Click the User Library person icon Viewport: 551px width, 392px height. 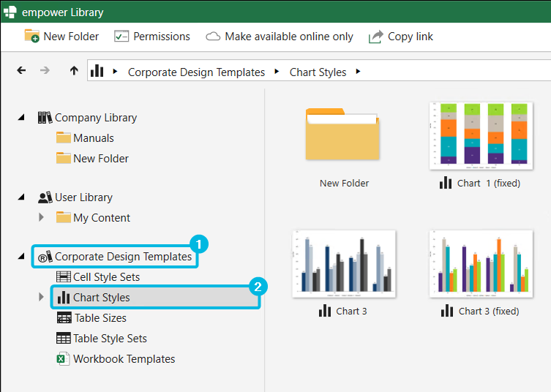pos(45,197)
